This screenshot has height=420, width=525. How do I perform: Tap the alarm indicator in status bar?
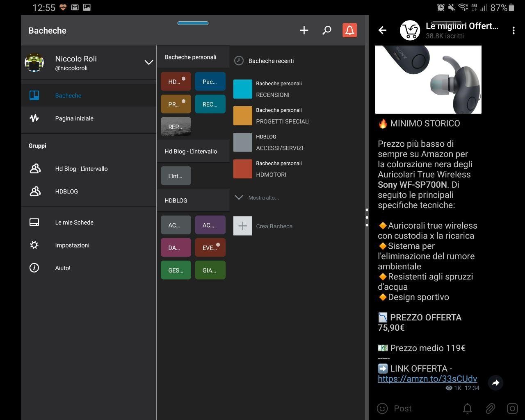[x=441, y=7]
